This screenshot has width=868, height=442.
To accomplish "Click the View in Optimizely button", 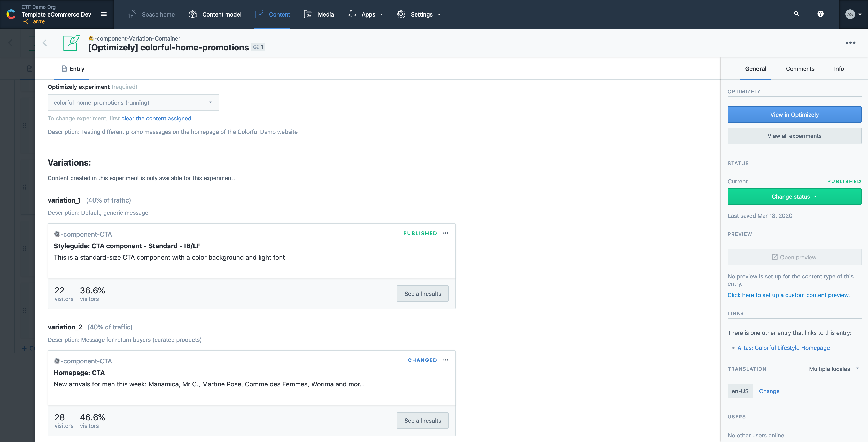I will pos(794,114).
